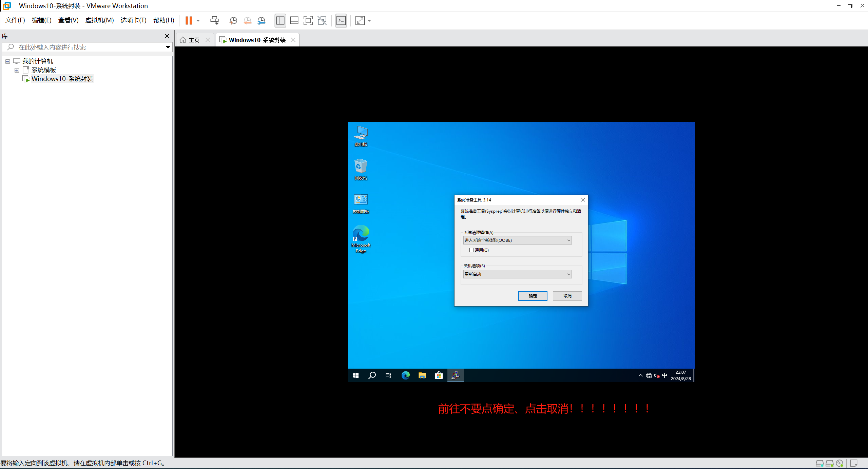Expand the 系统模板 folder node
Viewport: 868px width, 469px height.
[17, 71]
